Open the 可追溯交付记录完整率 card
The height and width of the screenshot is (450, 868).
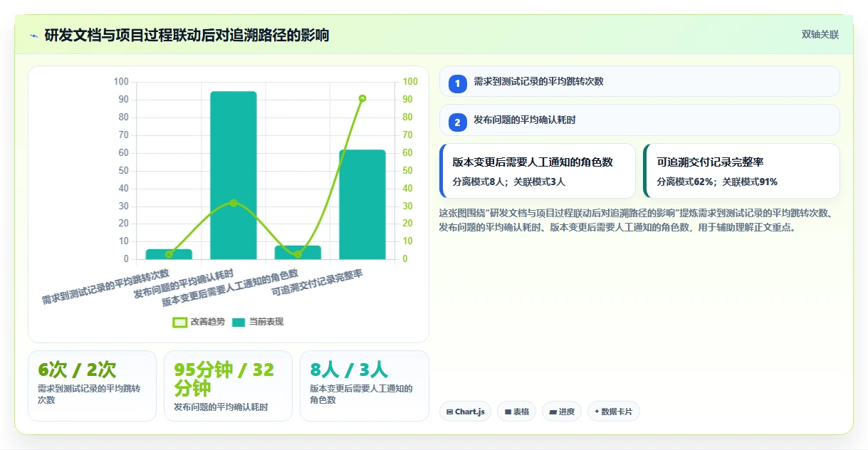(741, 171)
